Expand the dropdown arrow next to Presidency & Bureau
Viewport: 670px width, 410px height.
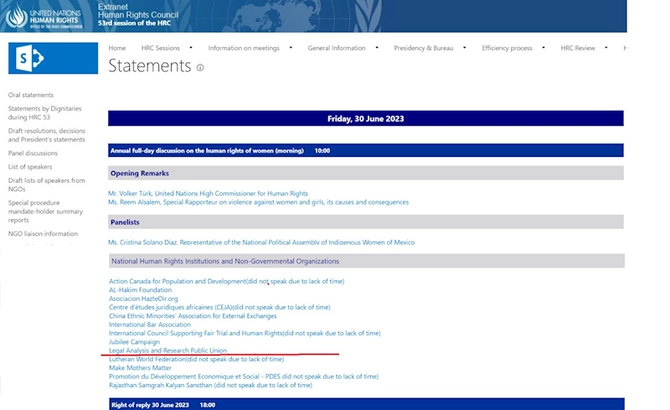click(x=464, y=47)
